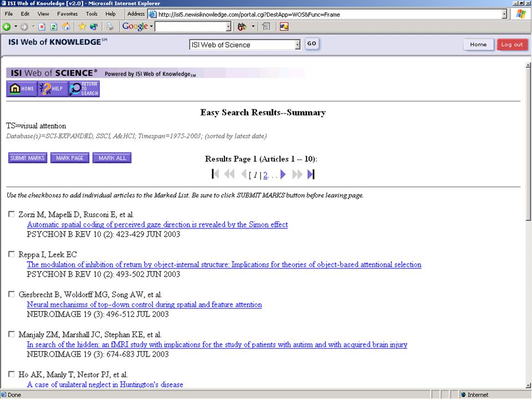Click the SUBMIT MARKS button
The width and height of the screenshot is (532, 399).
pyautogui.click(x=28, y=158)
